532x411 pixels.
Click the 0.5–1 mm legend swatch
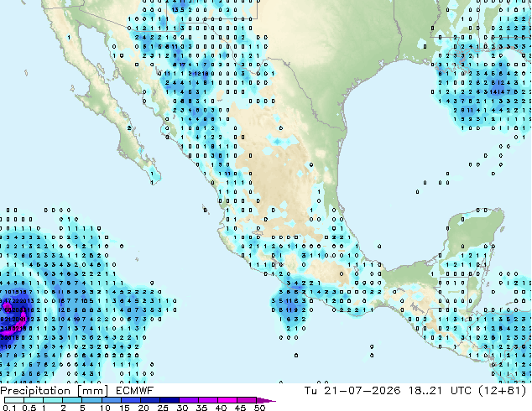pos(34,400)
